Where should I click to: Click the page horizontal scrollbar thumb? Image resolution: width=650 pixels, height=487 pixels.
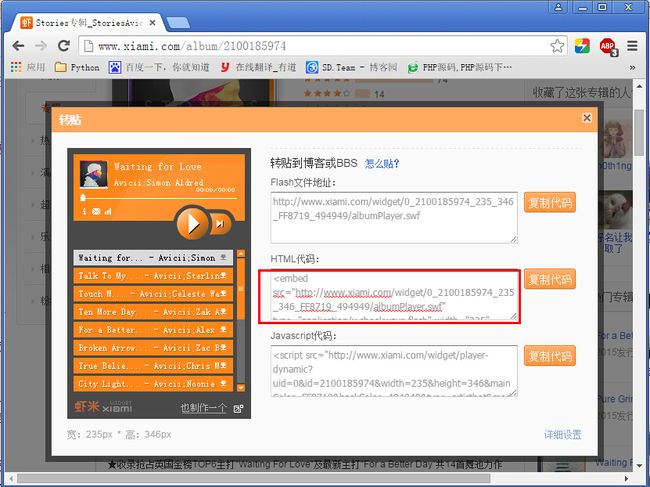click(254, 479)
